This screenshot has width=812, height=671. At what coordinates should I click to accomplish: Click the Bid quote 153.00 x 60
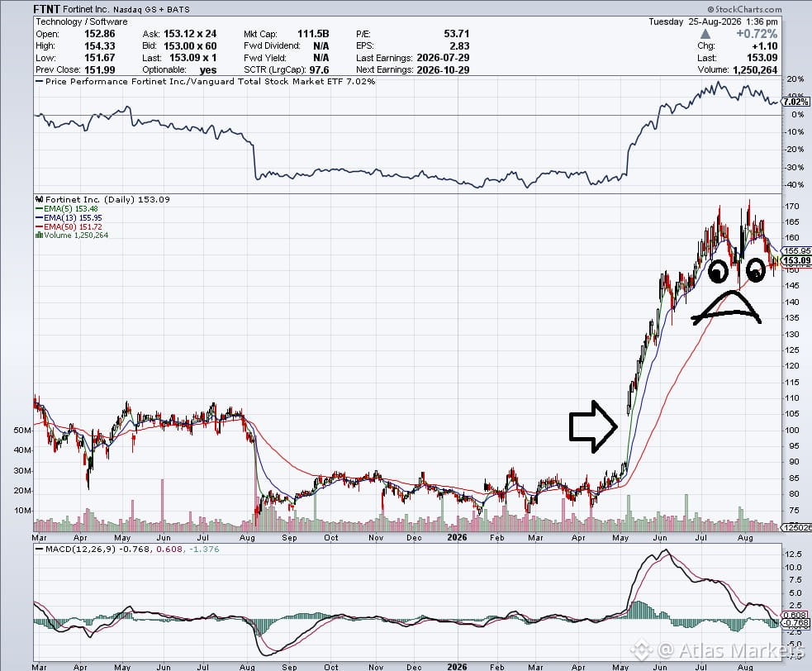190,45
